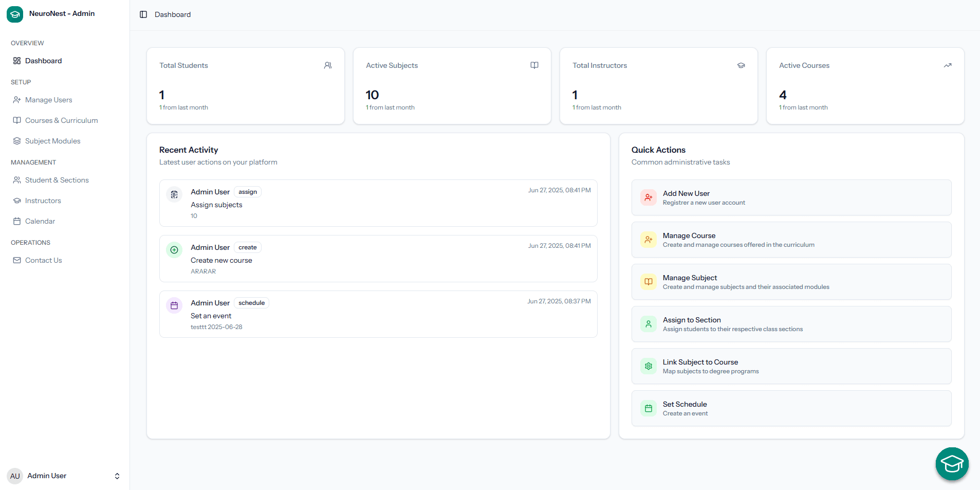Navigate to Student & Sections
The height and width of the screenshot is (490, 980).
[57, 180]
